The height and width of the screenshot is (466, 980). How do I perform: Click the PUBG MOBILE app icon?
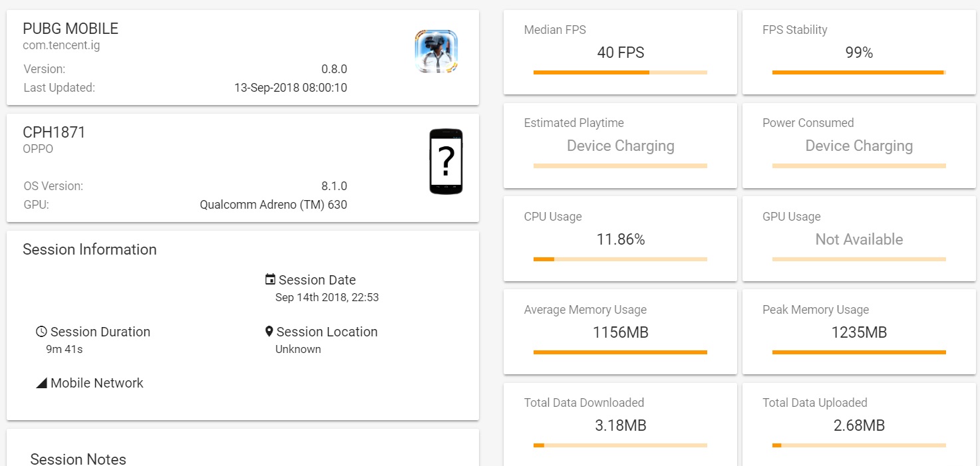click(x=436, y=51)
